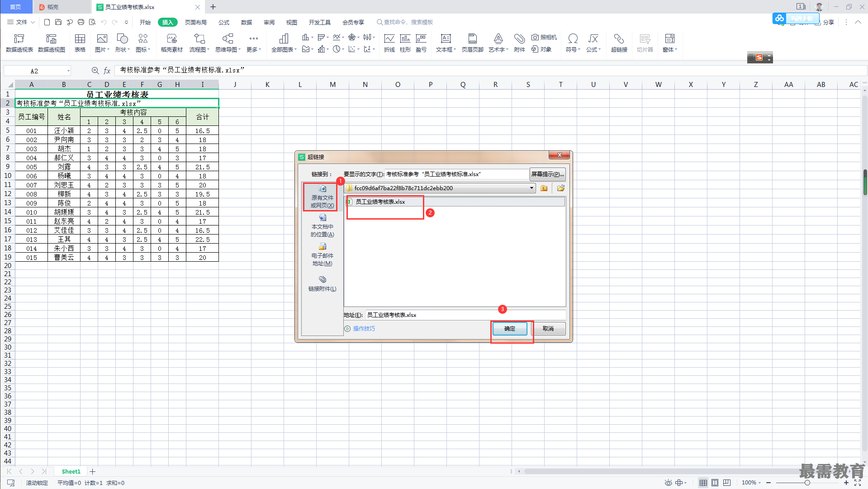Insert a 盈亏 win/loss sparkline

(x=421, y=43)
